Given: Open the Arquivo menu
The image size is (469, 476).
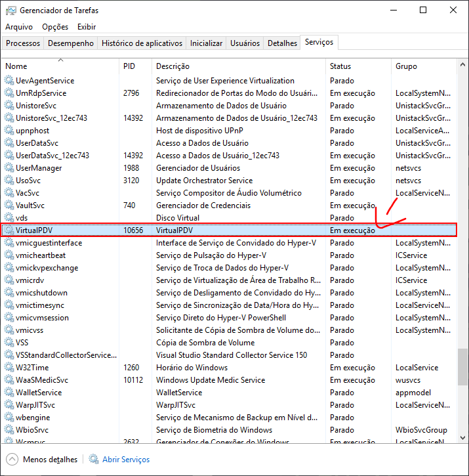Looking at the screenshot, I should [x=19, y=27].
